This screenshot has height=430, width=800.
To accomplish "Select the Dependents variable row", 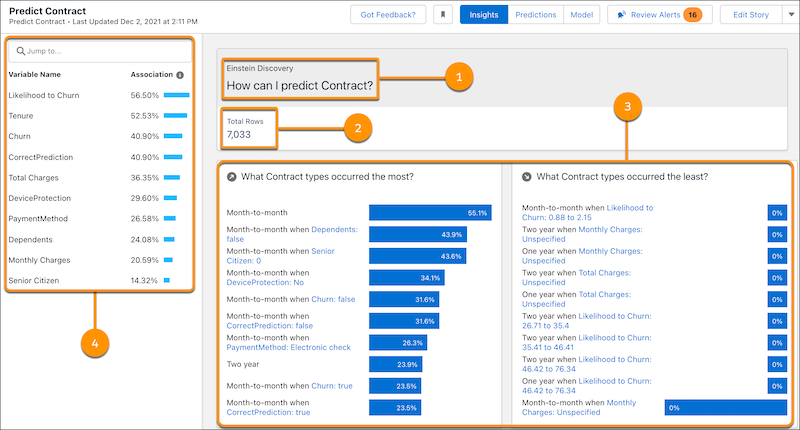I will tap(98, 239).
